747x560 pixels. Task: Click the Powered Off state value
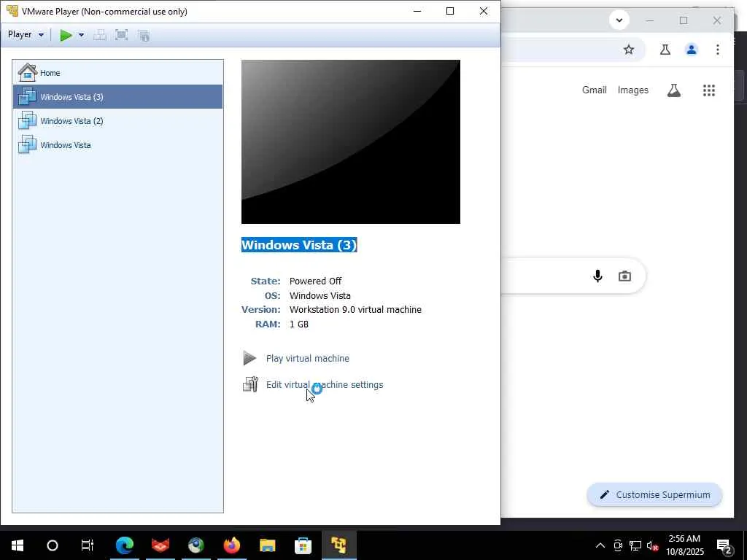coord(315,281)
